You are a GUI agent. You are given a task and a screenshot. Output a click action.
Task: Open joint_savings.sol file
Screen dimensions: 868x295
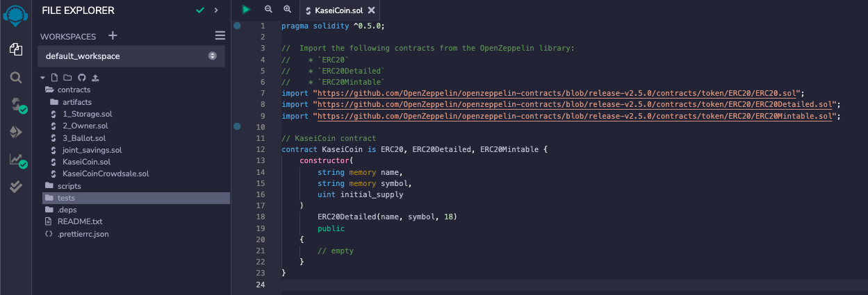point(85,150)
